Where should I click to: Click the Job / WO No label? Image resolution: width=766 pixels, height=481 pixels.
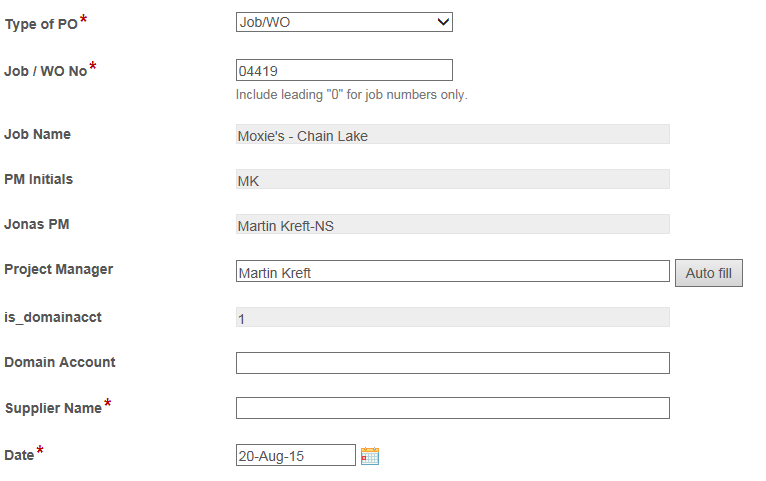coord(45,71)
